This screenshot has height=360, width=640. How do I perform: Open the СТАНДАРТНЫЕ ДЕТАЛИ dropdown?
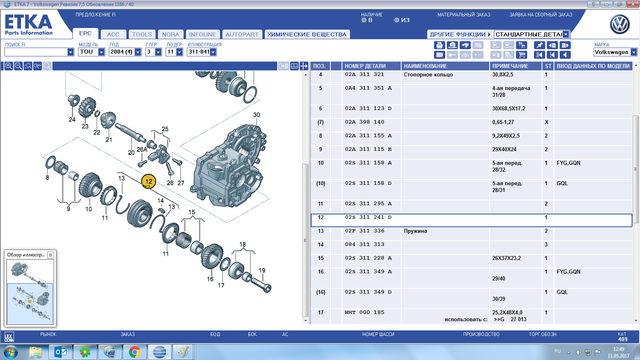pos(566,34)
